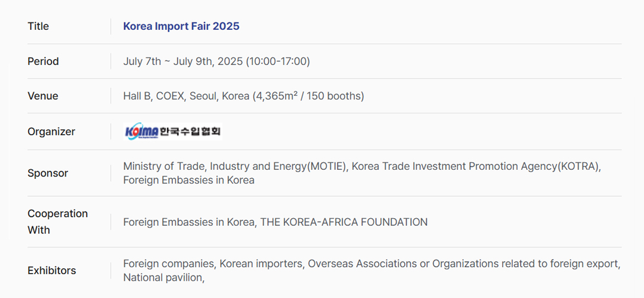This screenshot has width=644, height=298.
Task: Click the Venue row label
Action: [x=43, y=96]
